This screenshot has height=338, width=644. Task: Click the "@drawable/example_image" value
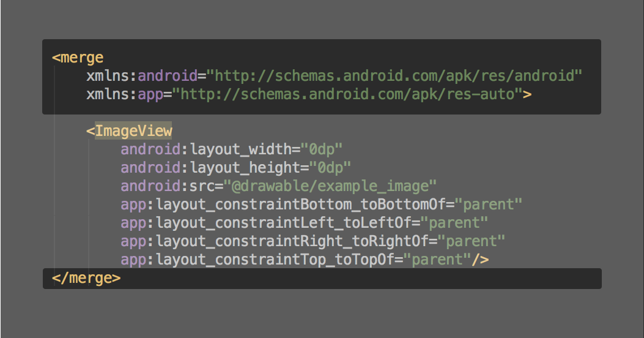point(330,186)
